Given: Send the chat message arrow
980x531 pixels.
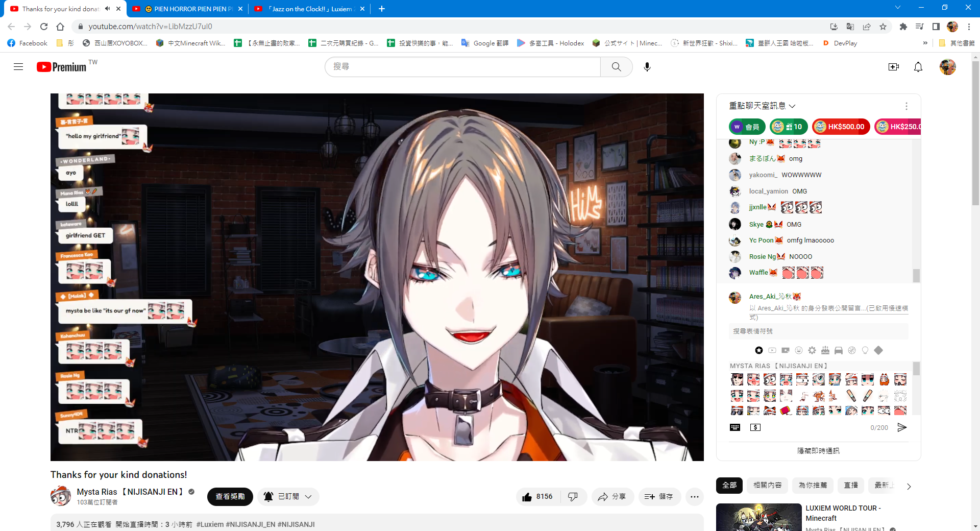Looking at the screenshot, I should (x=902, y=427).
